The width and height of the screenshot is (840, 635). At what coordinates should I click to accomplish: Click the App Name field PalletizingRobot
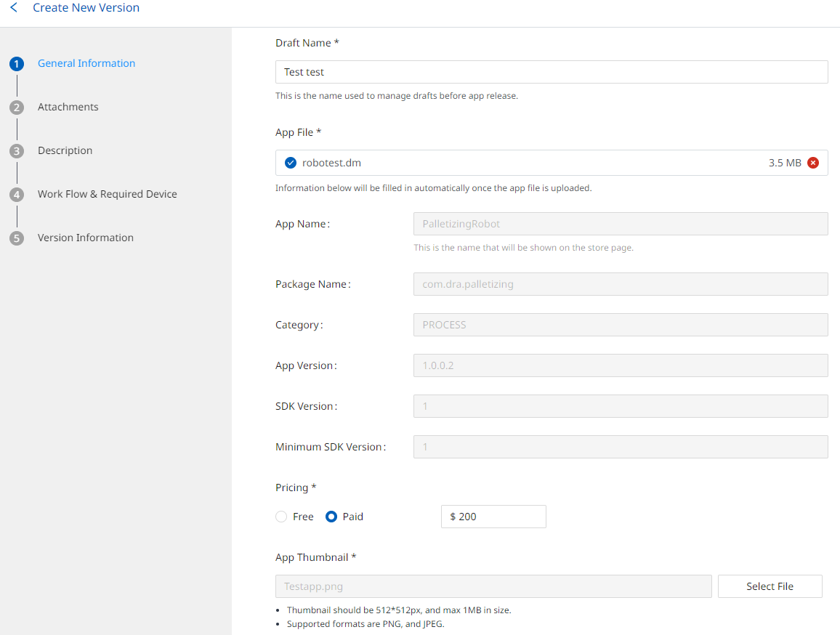(621, 224)
